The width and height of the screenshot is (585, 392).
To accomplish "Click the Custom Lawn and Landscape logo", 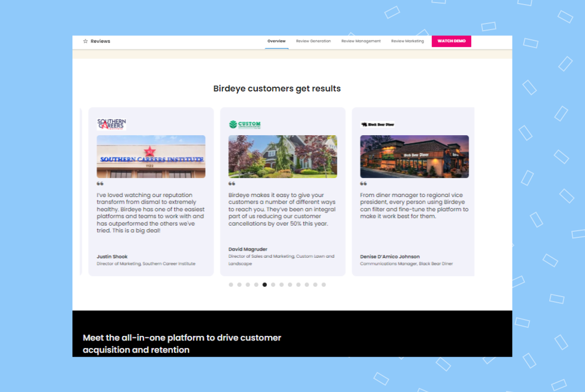I will 243,124.
